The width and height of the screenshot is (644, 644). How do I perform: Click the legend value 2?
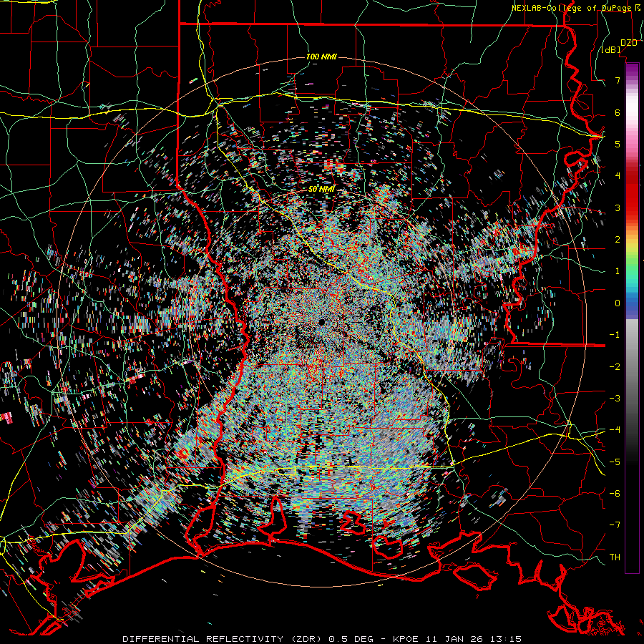pos(618,240)
